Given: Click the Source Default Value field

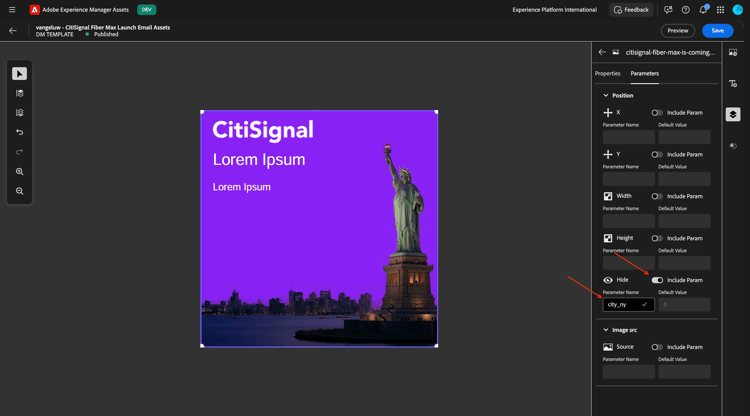Looking at the screenshot, I should click(684, 372).
